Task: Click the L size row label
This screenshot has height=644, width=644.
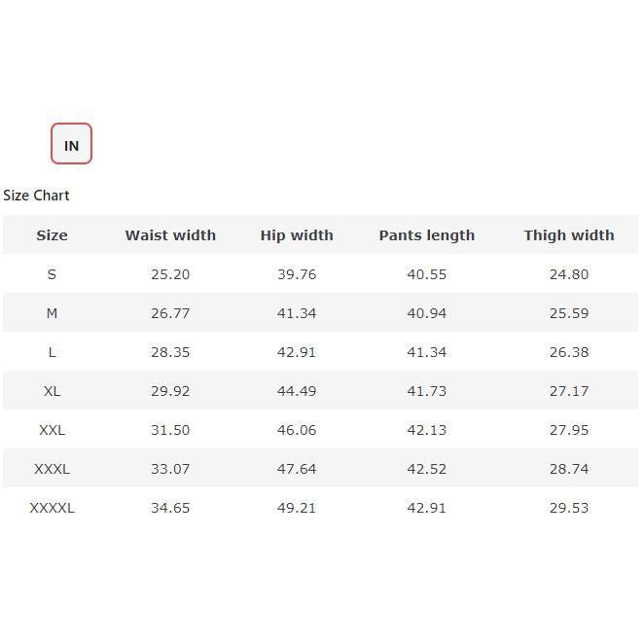Action: point(52,352)
